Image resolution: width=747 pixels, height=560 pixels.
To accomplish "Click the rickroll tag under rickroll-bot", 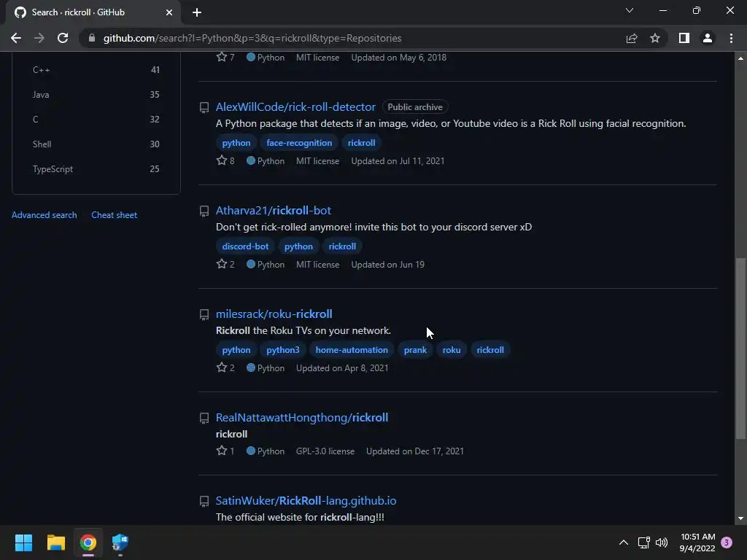I will pos(342,246).
